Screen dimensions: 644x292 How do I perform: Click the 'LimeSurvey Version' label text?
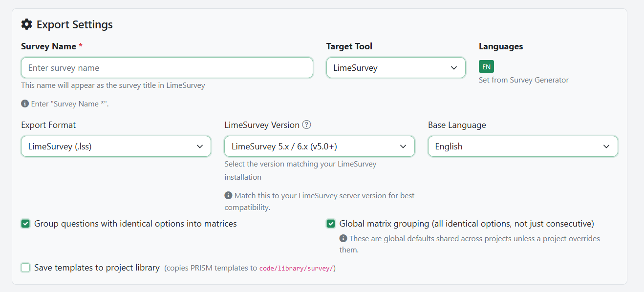[x=262, y=125]
